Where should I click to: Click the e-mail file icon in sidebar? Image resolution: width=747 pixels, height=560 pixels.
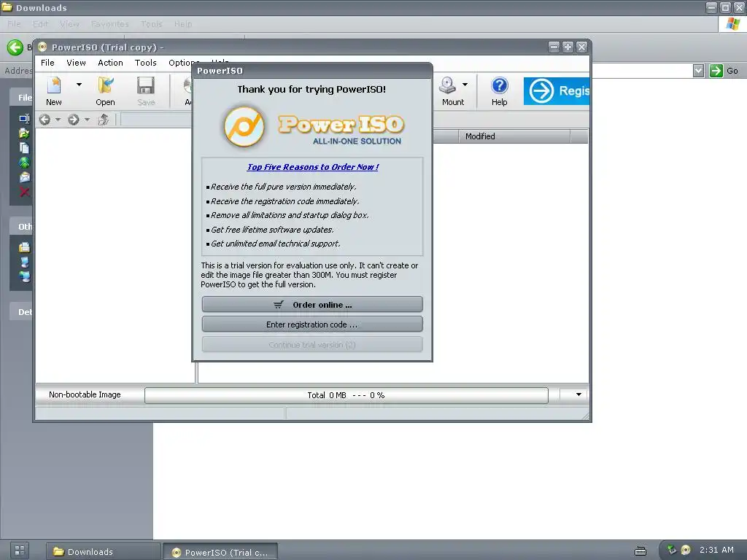(24, 177)
